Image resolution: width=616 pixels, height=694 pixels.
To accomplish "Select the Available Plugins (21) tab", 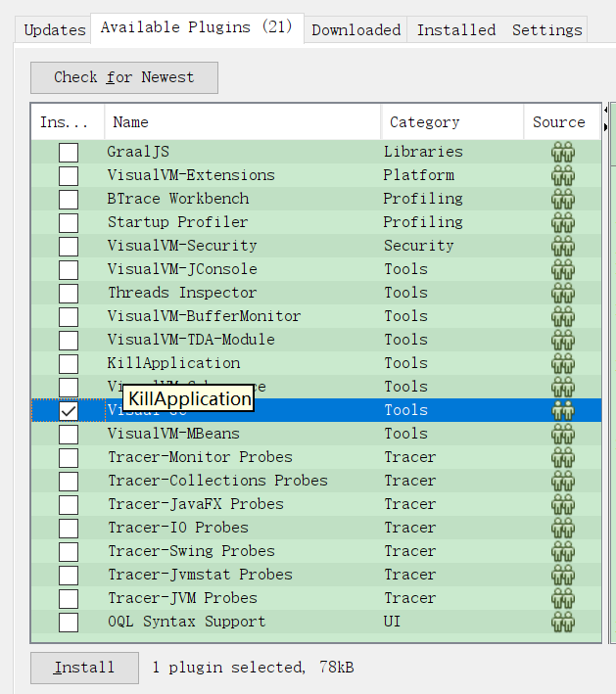I will click(197, 27).
